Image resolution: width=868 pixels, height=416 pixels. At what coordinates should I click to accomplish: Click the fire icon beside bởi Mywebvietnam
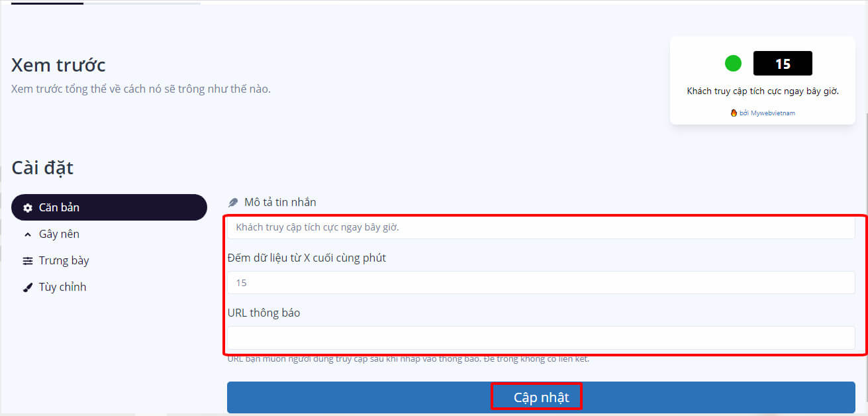[x=734, y=113]
